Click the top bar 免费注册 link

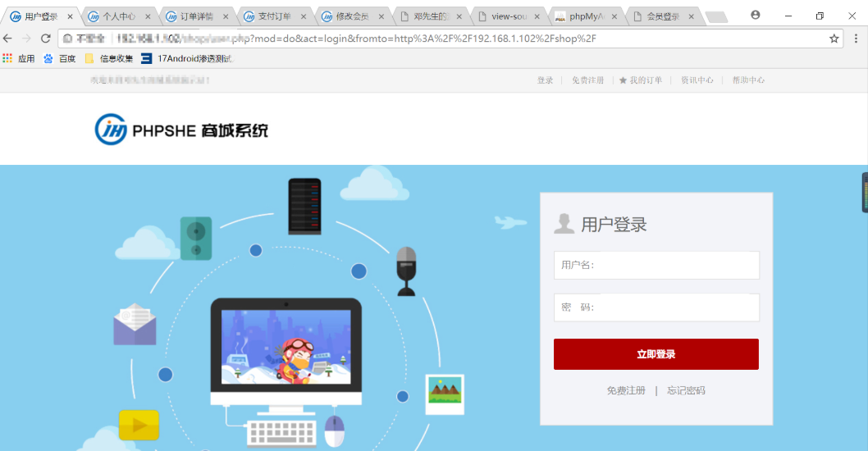588,80
